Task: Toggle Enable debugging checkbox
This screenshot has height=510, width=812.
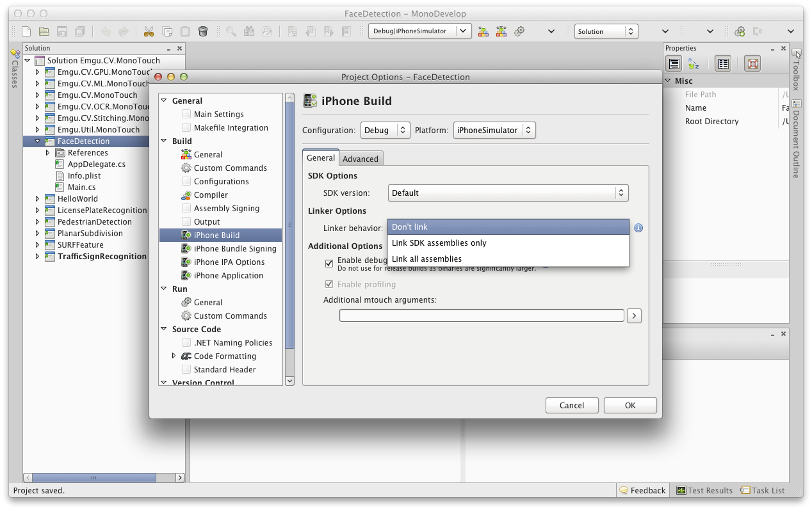Action: pos(329,263)
